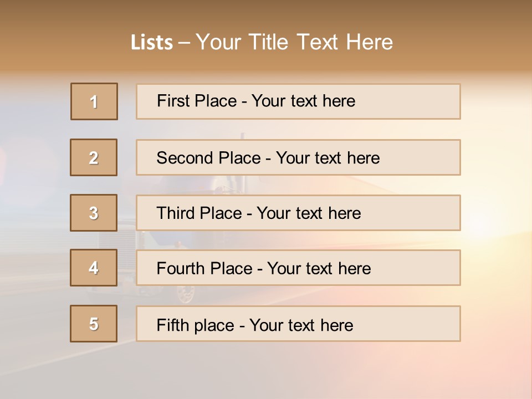This screenshot has width=532, height=399.
Task: Click the text Fourth Place
Action: tap(204, 268)
